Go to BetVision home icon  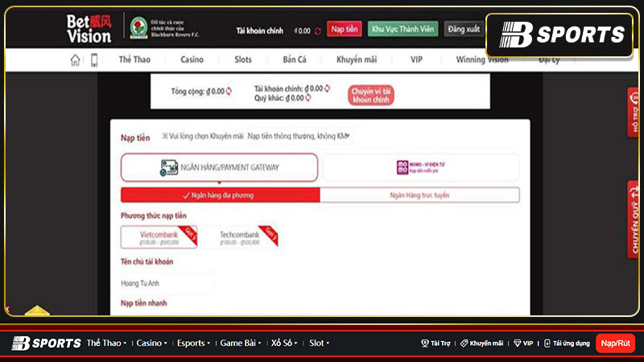pyautogui.click(x=75, y=60)
